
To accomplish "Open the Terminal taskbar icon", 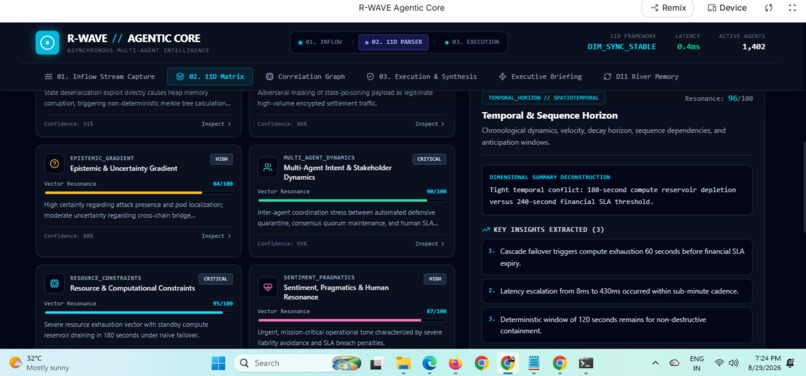I will pos(585,364).
